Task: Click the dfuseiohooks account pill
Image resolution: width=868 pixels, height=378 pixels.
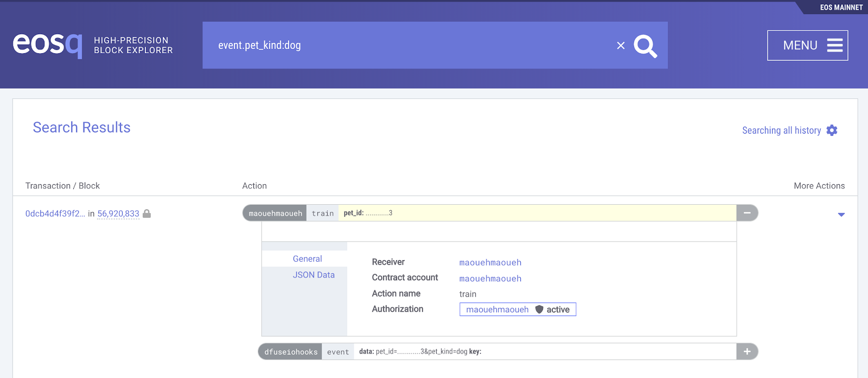Action: tap(291, 351)
